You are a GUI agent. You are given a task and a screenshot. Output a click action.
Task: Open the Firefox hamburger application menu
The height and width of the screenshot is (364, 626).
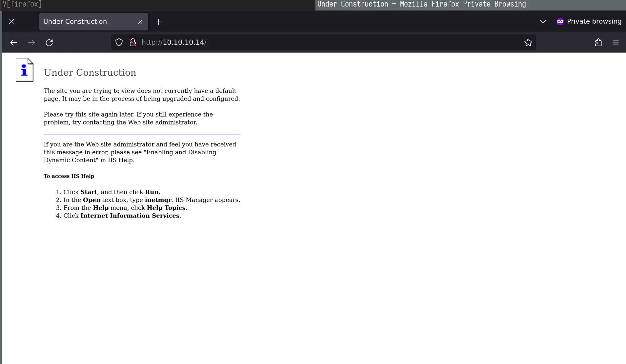[616, 42]
